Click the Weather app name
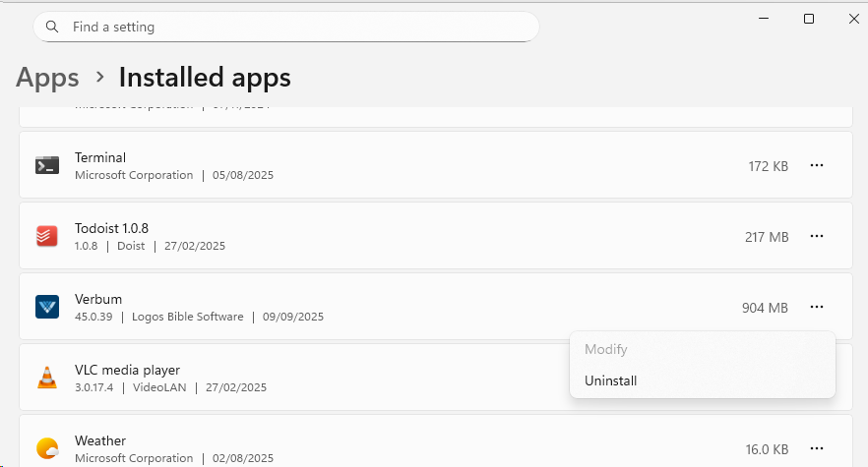Viewport: 868px width, 467px height. tap(100, 441)
